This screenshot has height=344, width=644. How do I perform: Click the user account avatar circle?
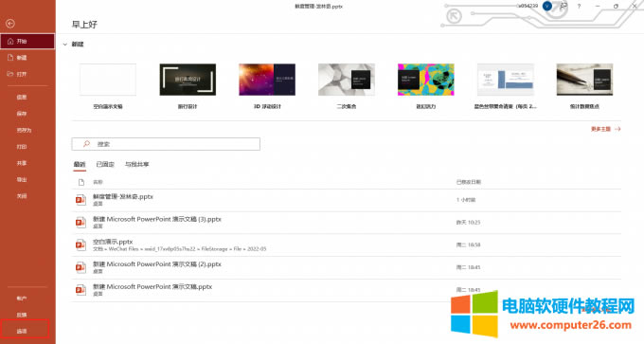click(x=547, y=6)
